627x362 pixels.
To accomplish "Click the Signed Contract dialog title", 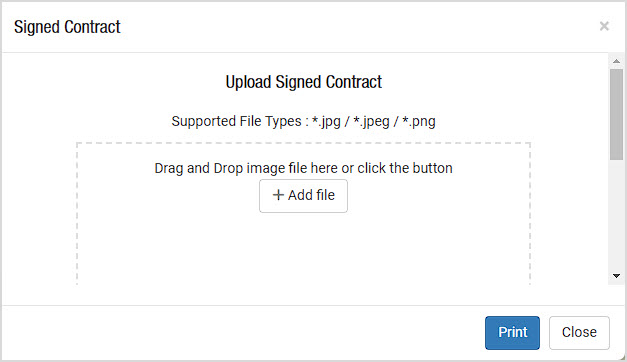I will click(67, 27).
